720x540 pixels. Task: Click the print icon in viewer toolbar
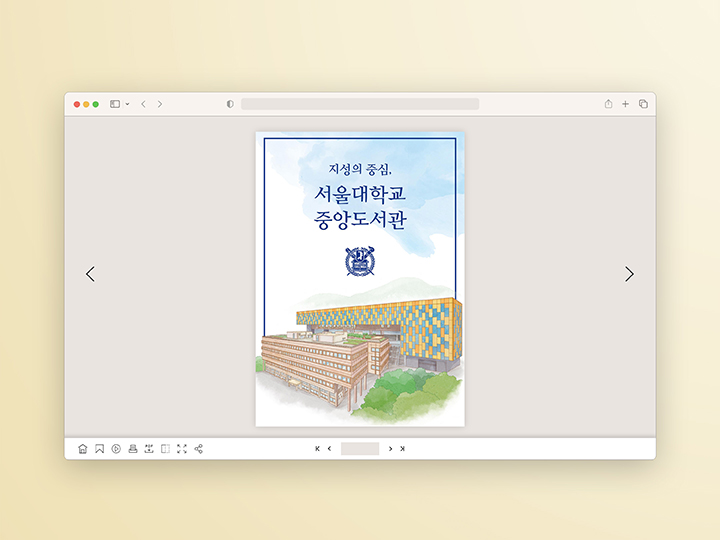pos(133,449)
